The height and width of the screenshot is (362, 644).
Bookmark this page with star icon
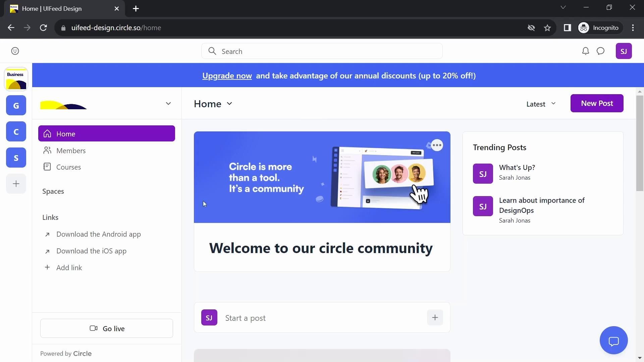pos(547,28)
